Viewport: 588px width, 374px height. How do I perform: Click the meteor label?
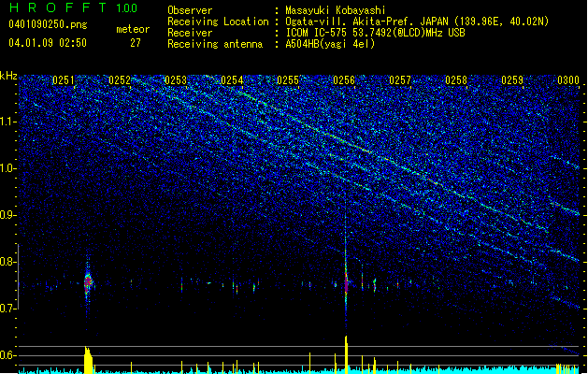[133, 29]
